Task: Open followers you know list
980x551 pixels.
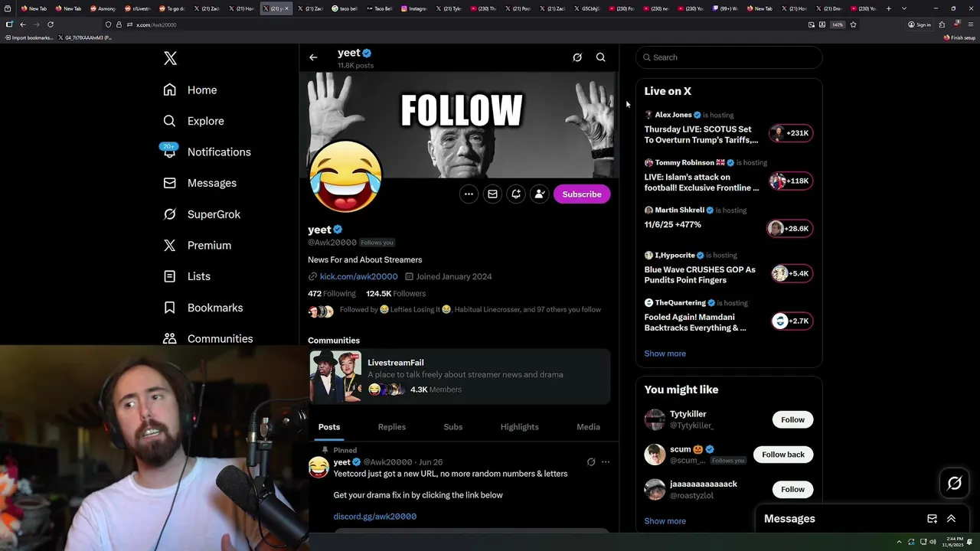Action: [x=455, y=310]
